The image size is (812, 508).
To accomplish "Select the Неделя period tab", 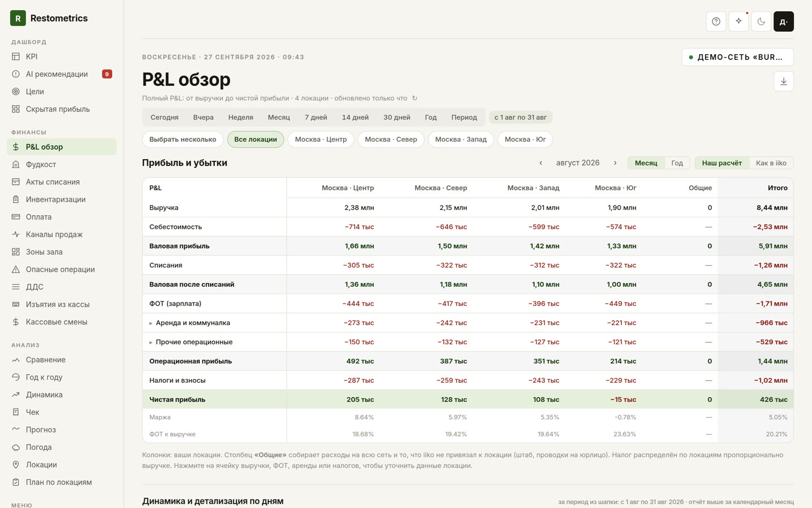I will pos(241,117).
